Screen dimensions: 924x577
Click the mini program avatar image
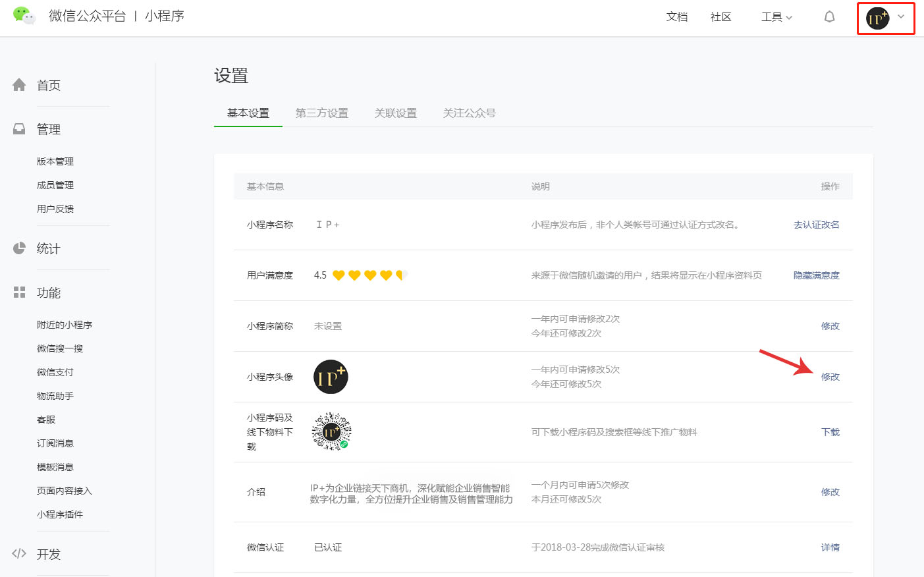click(331, 377)
